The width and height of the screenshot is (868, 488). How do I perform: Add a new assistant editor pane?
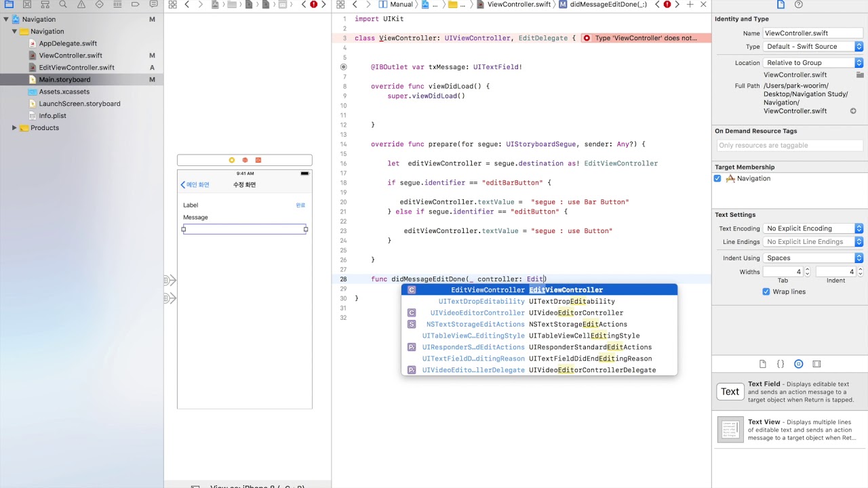pyautogui.click(x=690, y=4)
